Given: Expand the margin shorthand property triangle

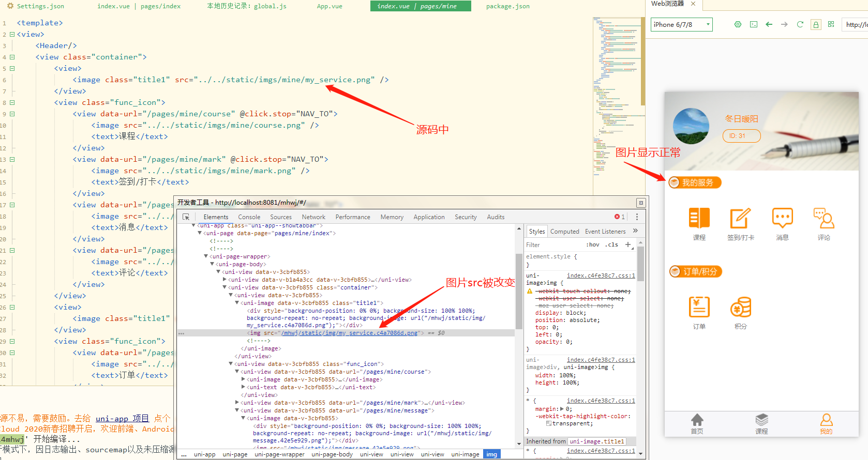Looking at the screenshot, I should point(562,409).
